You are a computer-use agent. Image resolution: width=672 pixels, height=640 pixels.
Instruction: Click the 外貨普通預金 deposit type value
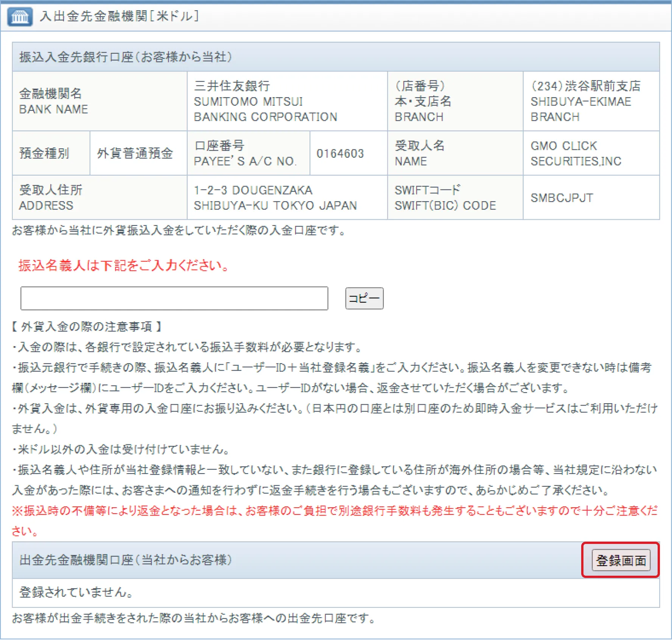click(135, 154)
